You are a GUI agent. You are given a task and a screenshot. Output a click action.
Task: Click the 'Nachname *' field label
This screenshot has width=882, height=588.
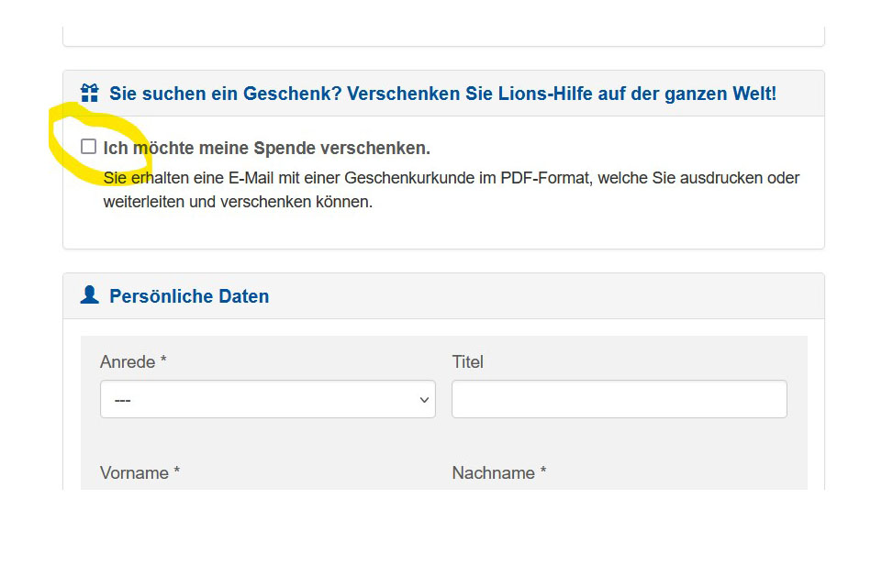coord(499,472)
